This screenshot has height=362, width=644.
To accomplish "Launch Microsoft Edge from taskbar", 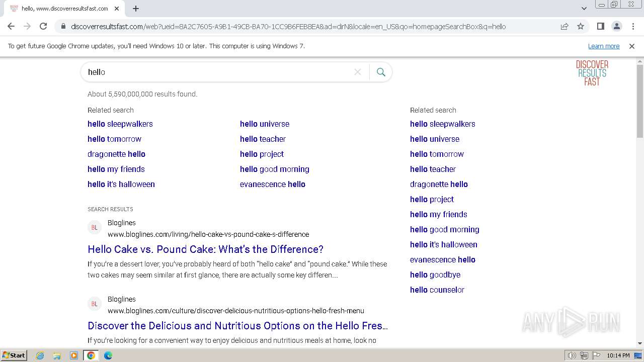I will click(108, 355).
